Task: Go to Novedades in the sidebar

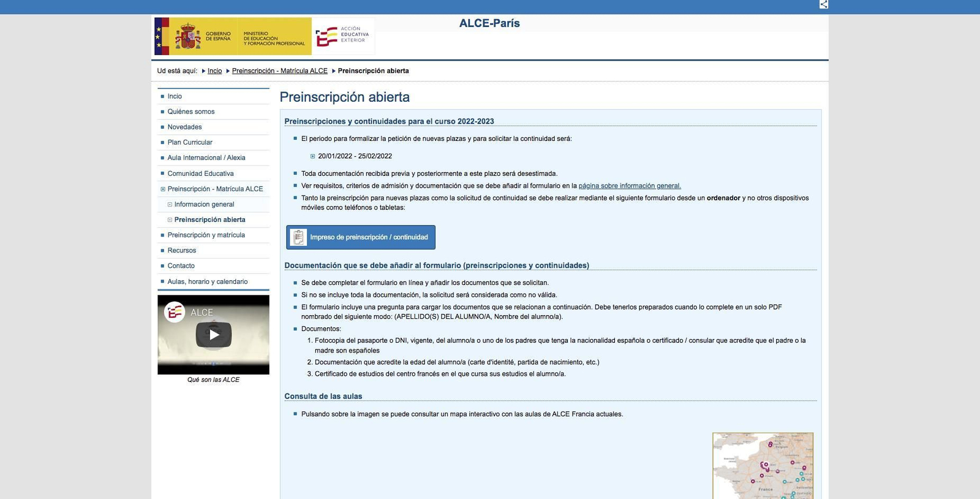Action: pos(184,127)
